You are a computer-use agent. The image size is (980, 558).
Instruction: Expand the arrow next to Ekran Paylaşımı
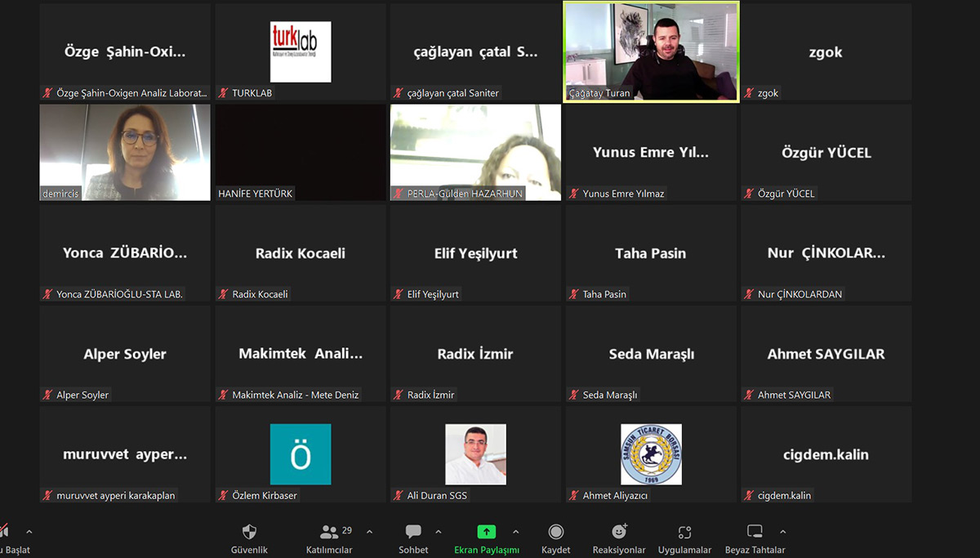[x=515, y=532]
